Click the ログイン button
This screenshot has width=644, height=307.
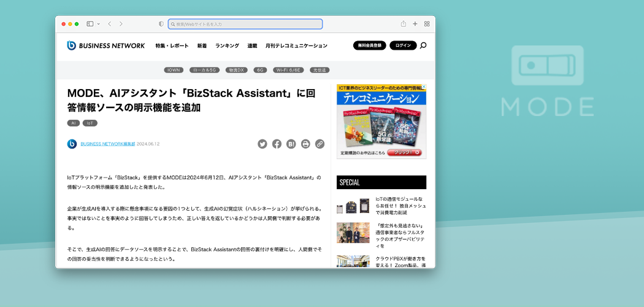(403, 45)
